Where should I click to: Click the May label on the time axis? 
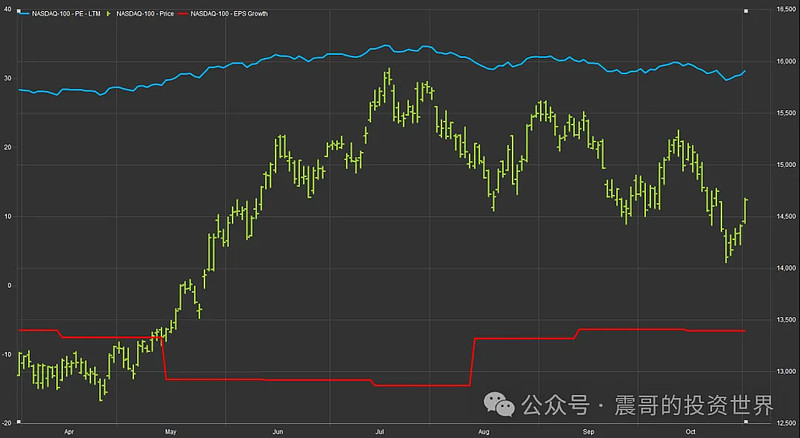click(x=170, y=432)
